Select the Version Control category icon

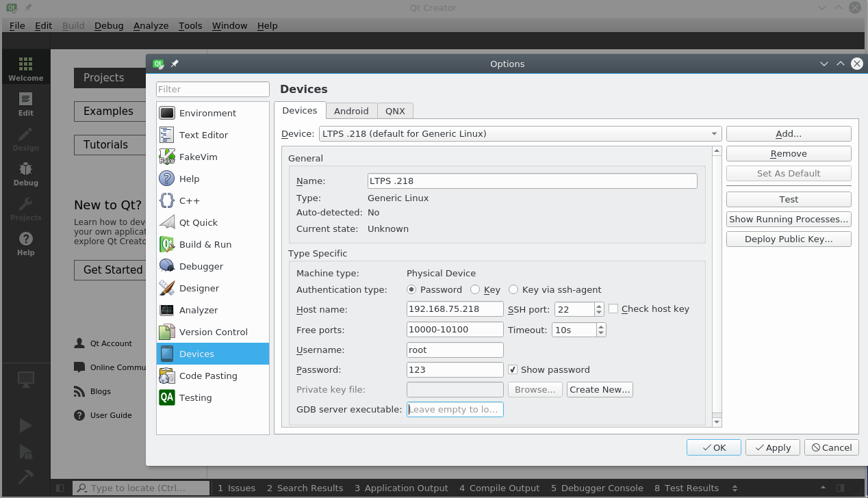point(167,332)
